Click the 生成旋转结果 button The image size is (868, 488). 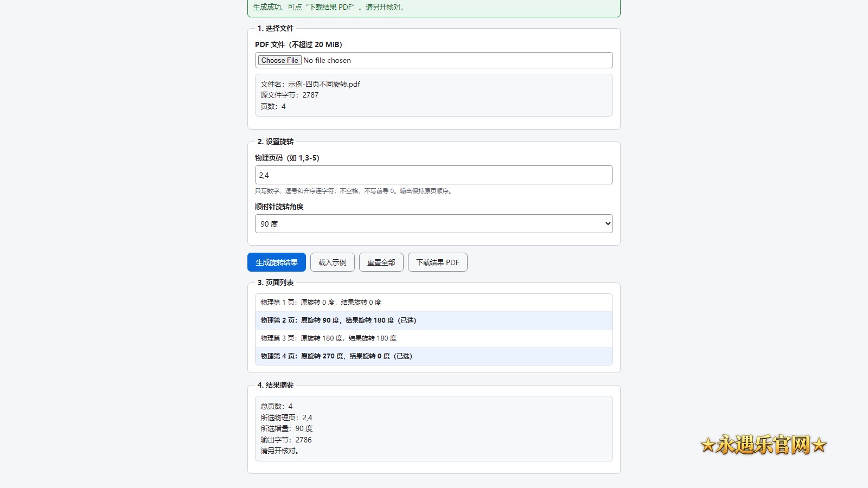pos(277,262)
